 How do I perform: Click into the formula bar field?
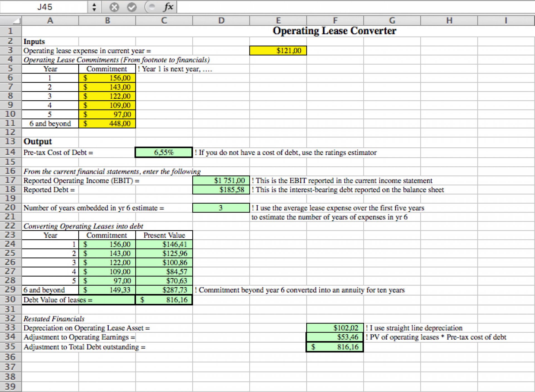(x=356, y=7)
